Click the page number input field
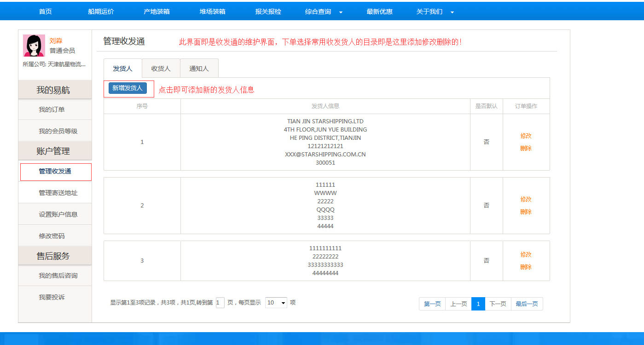 pos(220,303)
